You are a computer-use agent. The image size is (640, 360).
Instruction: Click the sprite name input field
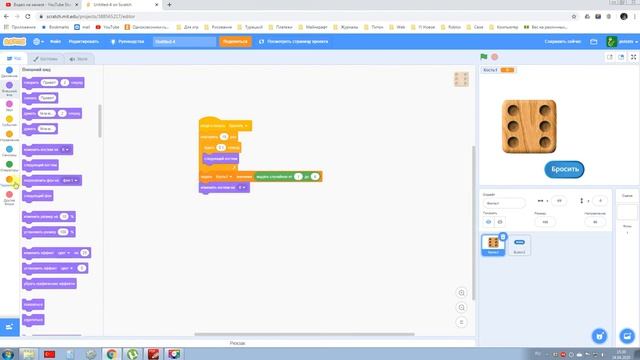(x=504, y=203)
